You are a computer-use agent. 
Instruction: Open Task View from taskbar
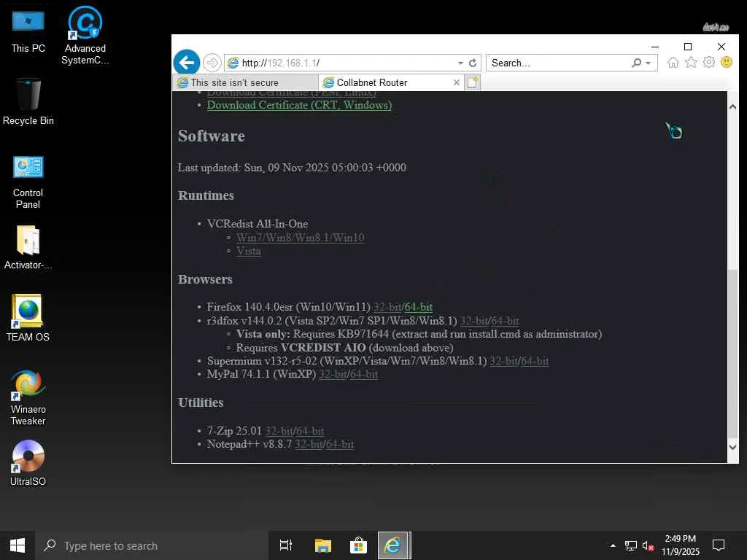(286, 545)
